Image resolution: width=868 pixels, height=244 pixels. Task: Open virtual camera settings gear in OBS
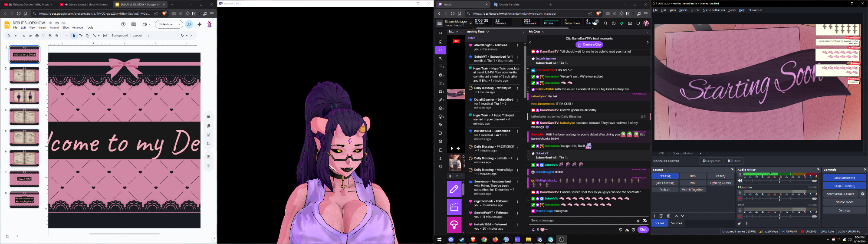pos(863,194)
